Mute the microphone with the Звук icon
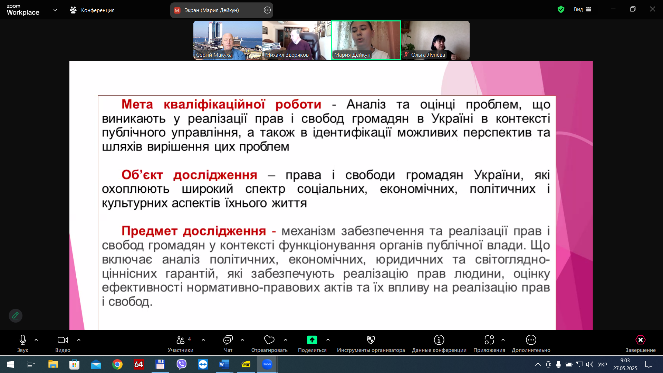The image size is (663, 373). [22, 340]
